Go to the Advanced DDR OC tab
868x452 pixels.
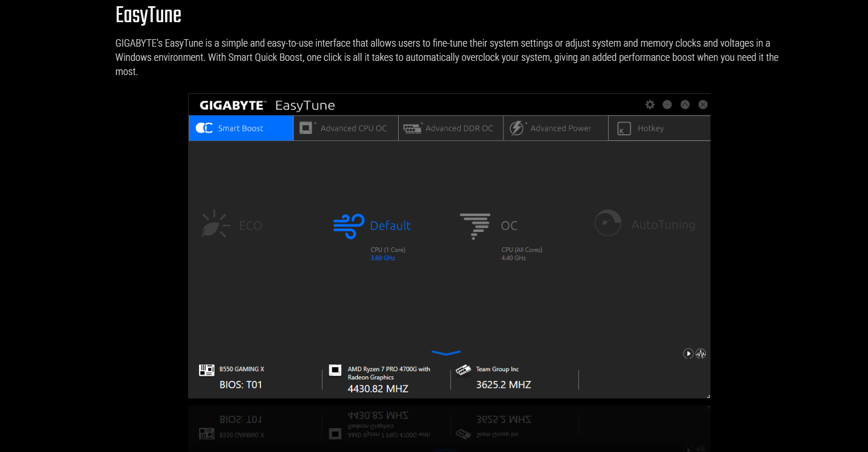[450, 128]
